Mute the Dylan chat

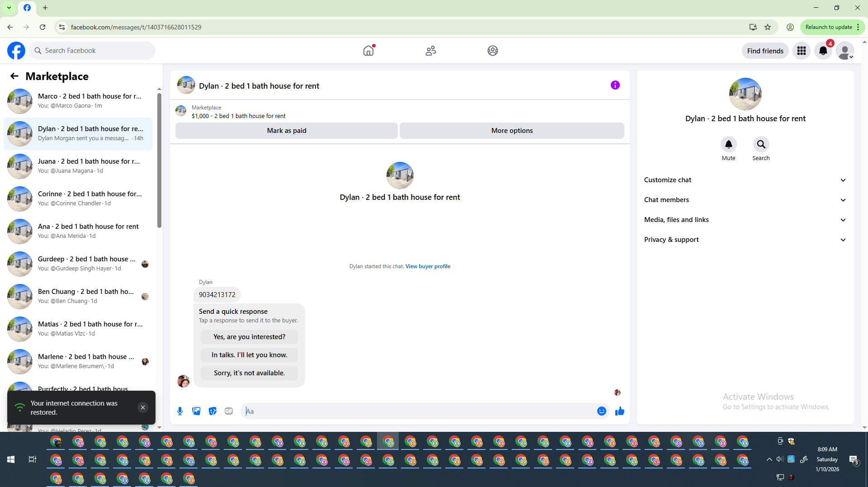[x=728, y=144]
